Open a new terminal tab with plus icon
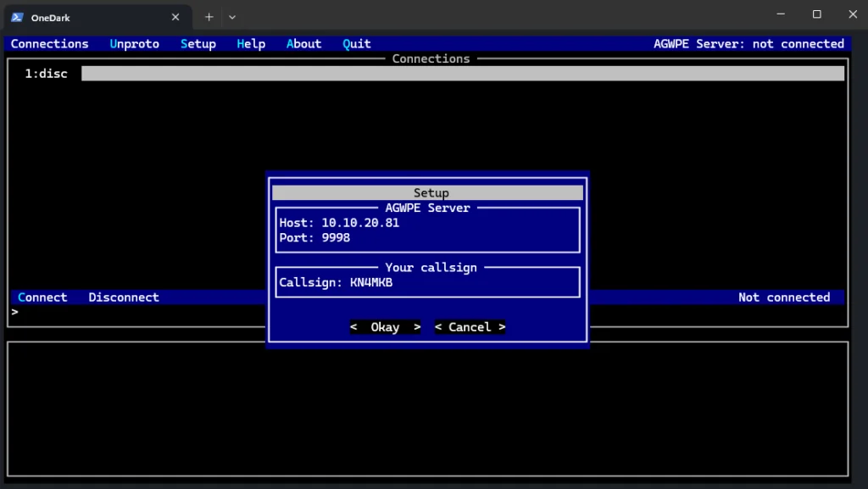Image resolution: width=868 pixels, height=489 pixels. tap(209, 17)
